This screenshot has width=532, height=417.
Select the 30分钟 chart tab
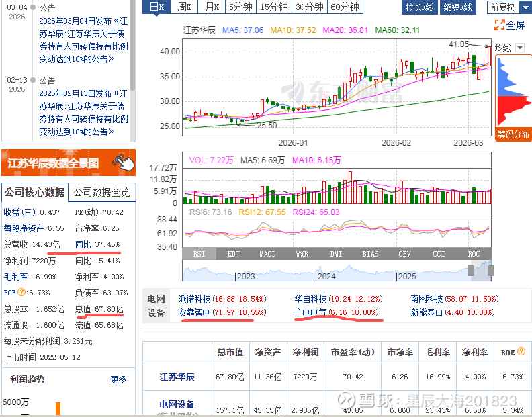310,7
